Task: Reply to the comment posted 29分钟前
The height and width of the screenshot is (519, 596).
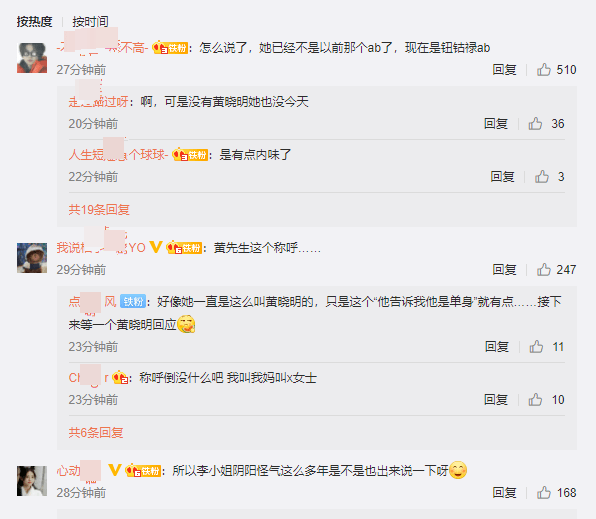Action: pyautogui.click(x=504, y=270)
